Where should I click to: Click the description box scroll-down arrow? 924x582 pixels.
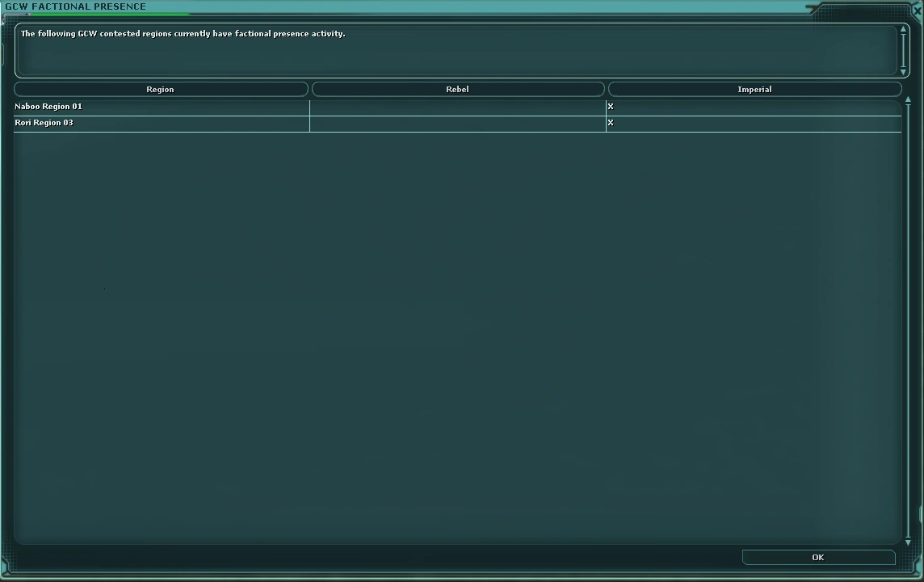tap(903, 71)
